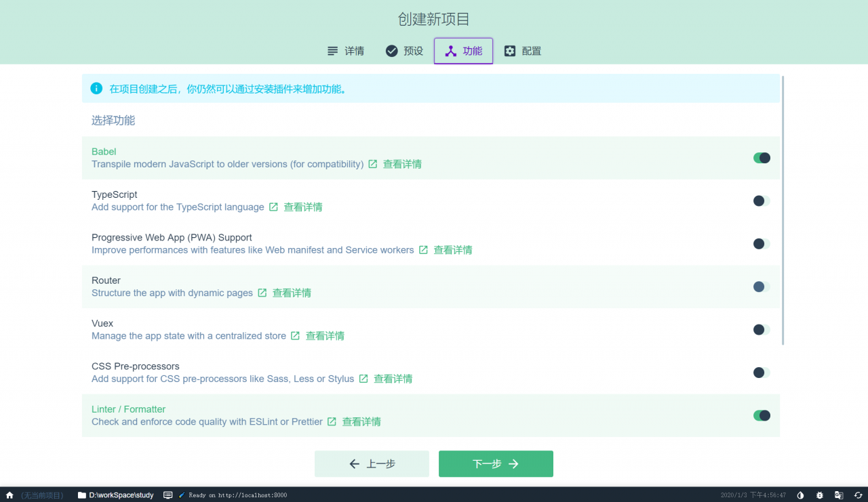
Task: Enable the Progressive Web App Support toggle
Action: 762,244
